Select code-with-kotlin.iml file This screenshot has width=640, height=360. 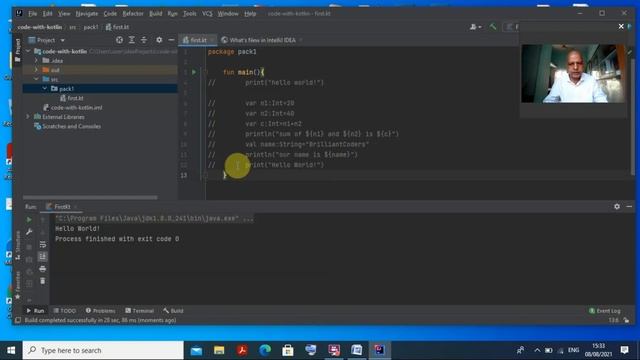pos(73,107)
